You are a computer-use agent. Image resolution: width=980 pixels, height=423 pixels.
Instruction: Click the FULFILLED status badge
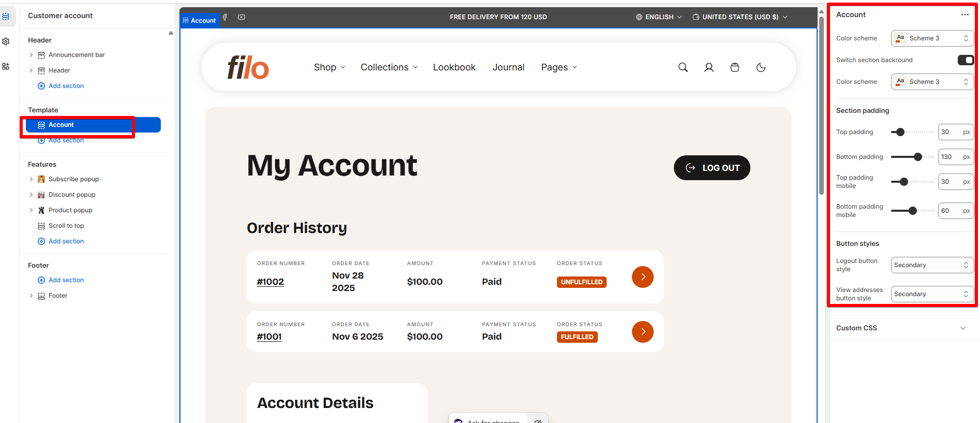pyautogui.click(x=577, y=337)
